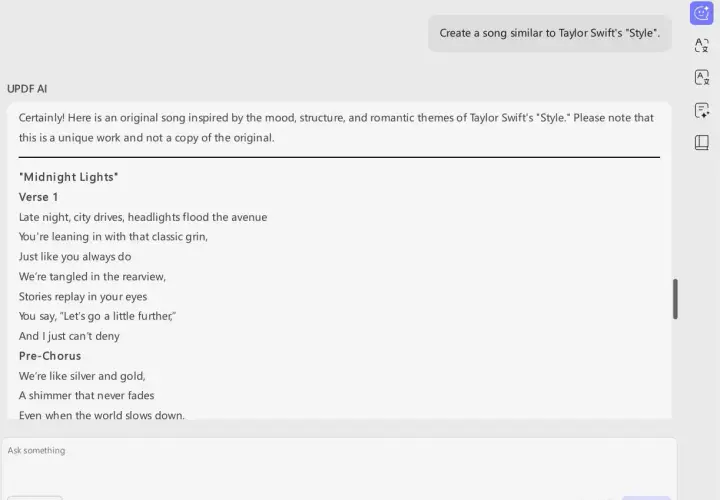This screenshot has width=720, height=500.
Task: Click the "Midnight Lights" song title
Action: click(68, 177)
